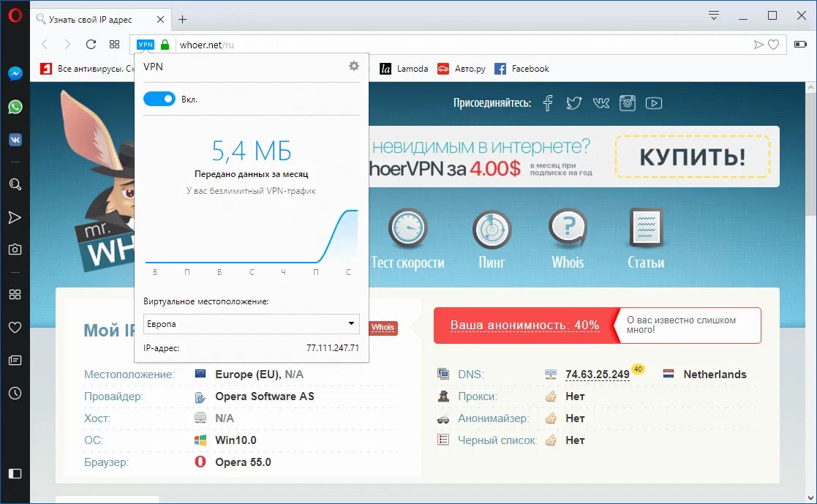This screenshot has height=504, width=817.
Task: Open WhatsApp in the sidebar
Action: pos(15,107)
